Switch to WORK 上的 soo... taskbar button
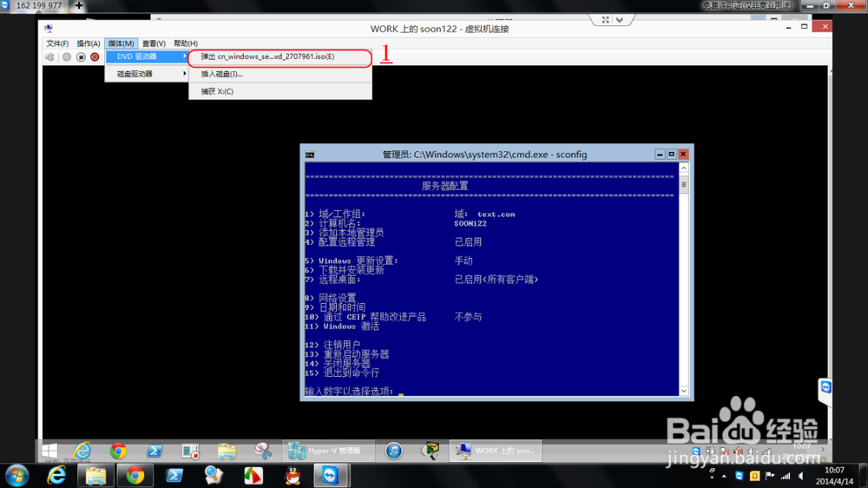Image resolution: width=868 pixels, height=488 pixels. (x=496, y=451)
